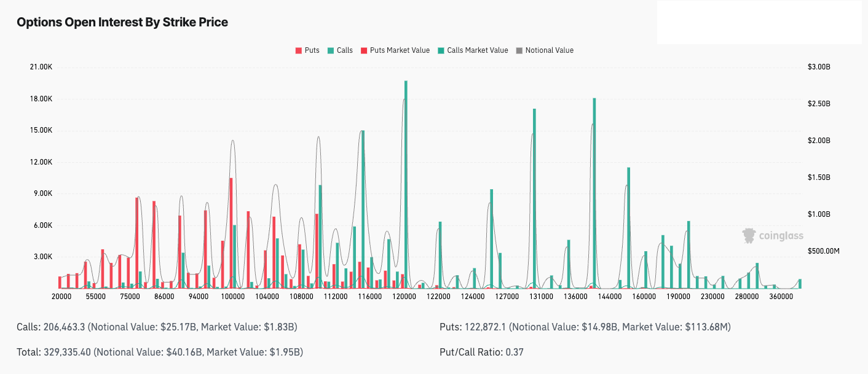Screen dimensions: 868x374
Task: Select the 100000 strike label on x-axis
Action: pyautogui.click(x=233, y=297)
